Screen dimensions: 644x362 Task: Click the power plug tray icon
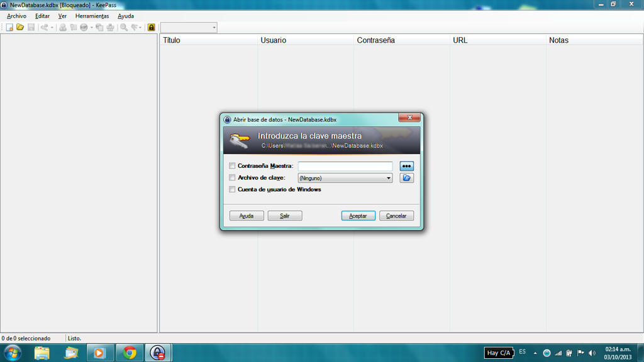click(569, 353)
